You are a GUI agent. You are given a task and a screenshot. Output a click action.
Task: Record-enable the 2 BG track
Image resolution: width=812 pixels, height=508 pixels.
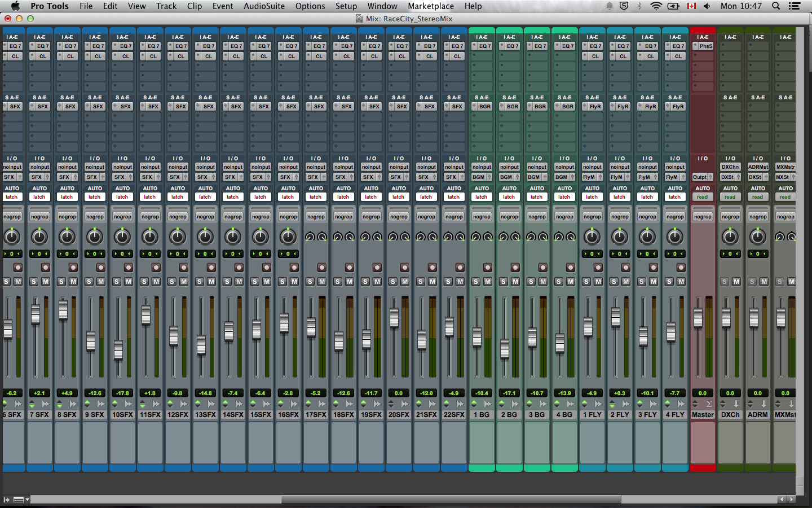(x=515, y=267)
